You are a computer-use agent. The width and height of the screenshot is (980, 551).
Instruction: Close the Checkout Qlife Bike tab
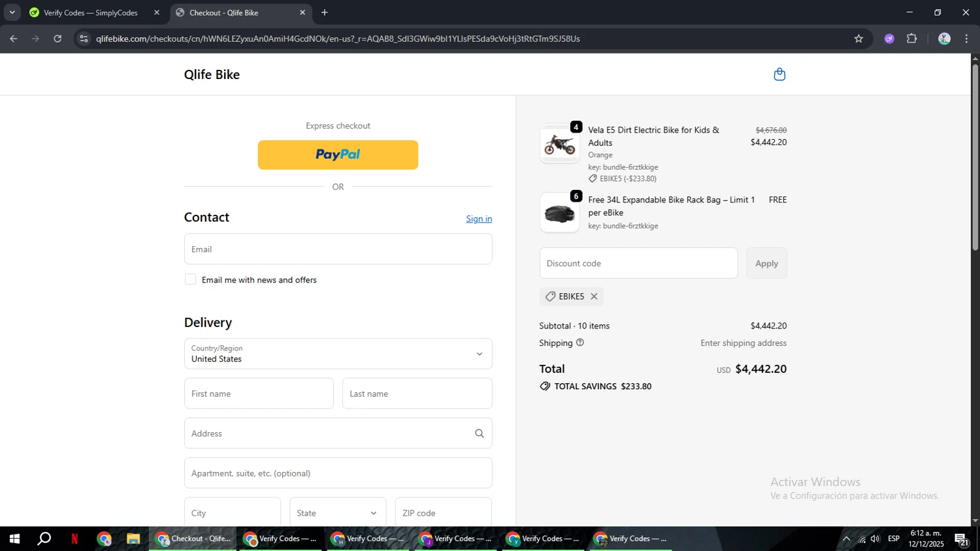pos(302,12)
